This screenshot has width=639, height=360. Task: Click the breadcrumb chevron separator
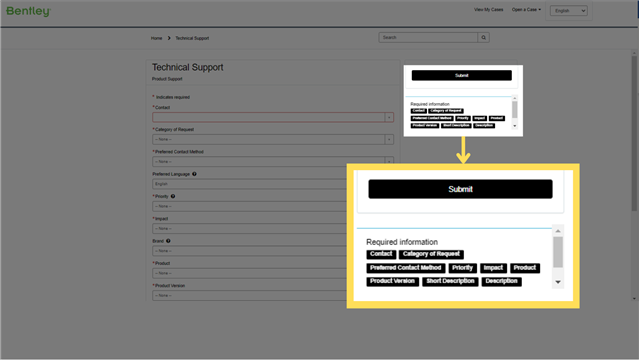169,38
